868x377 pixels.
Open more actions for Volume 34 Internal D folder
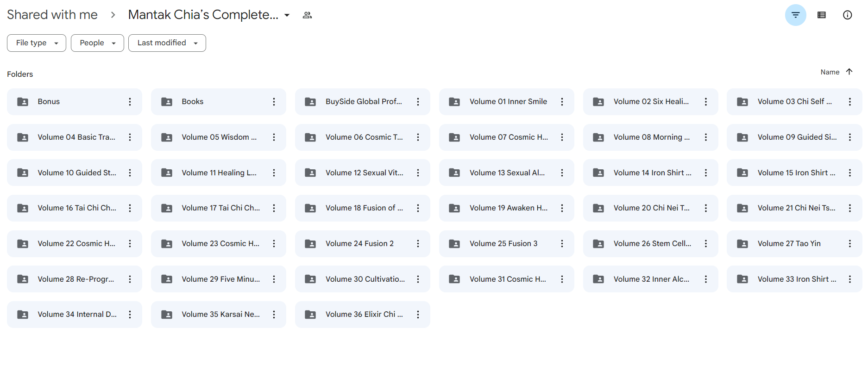tap(130, 315)
